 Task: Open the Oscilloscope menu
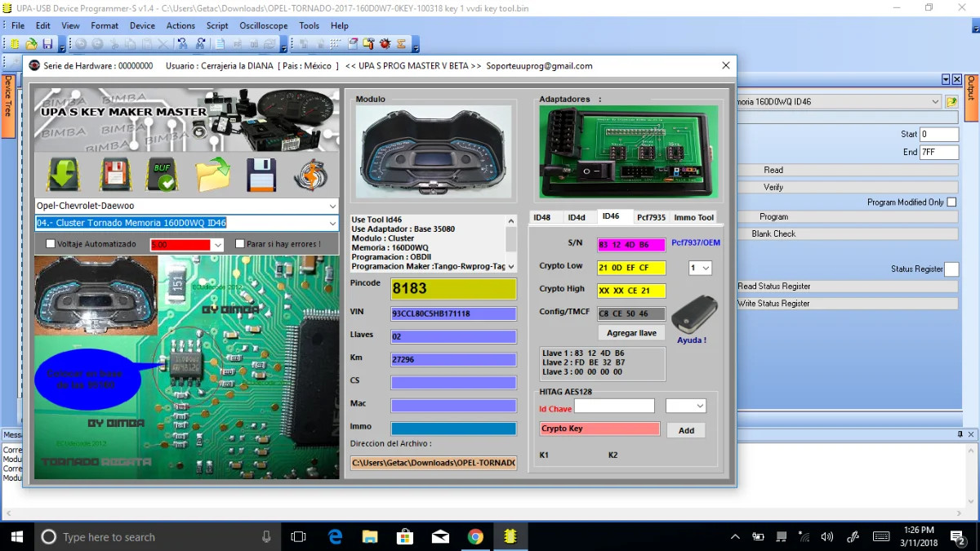click(263, 25)
